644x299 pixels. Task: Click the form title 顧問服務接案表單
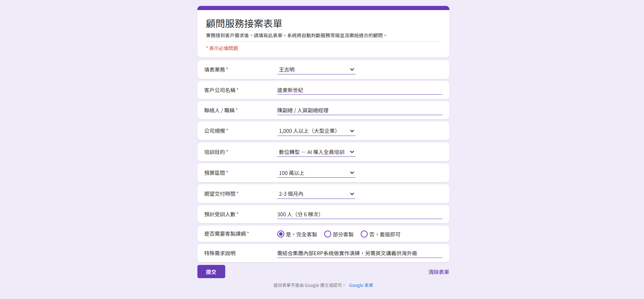click(244, 24)
